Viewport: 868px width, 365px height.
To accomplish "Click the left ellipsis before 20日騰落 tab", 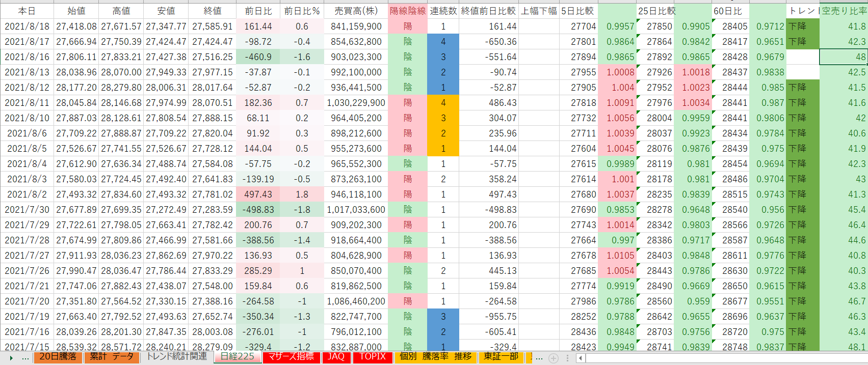I will 25,358.
